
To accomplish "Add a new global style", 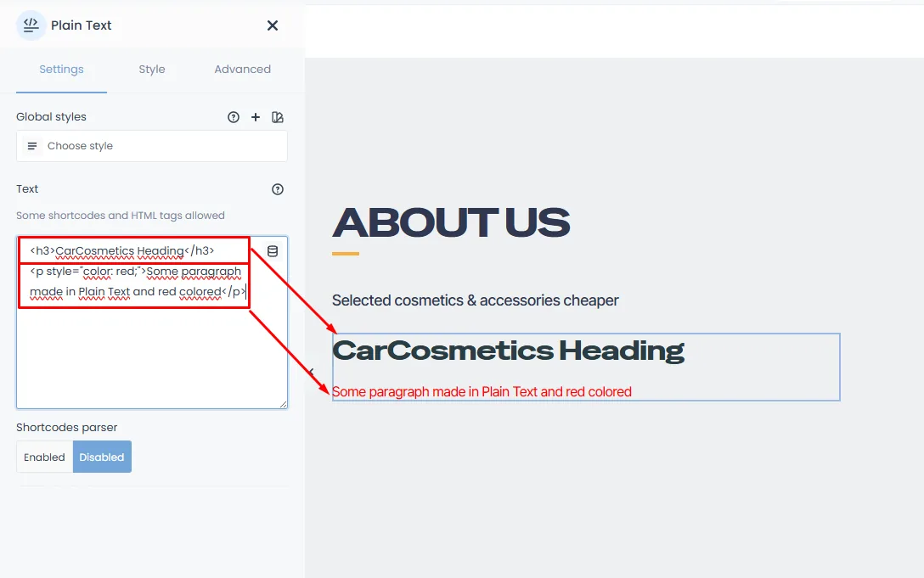I will [255, 117].
